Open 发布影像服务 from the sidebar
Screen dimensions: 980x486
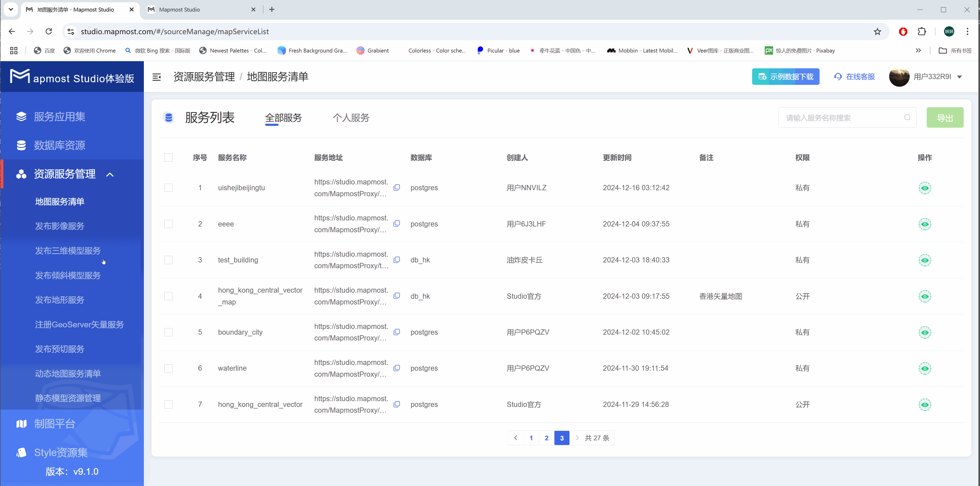point(59,226)
